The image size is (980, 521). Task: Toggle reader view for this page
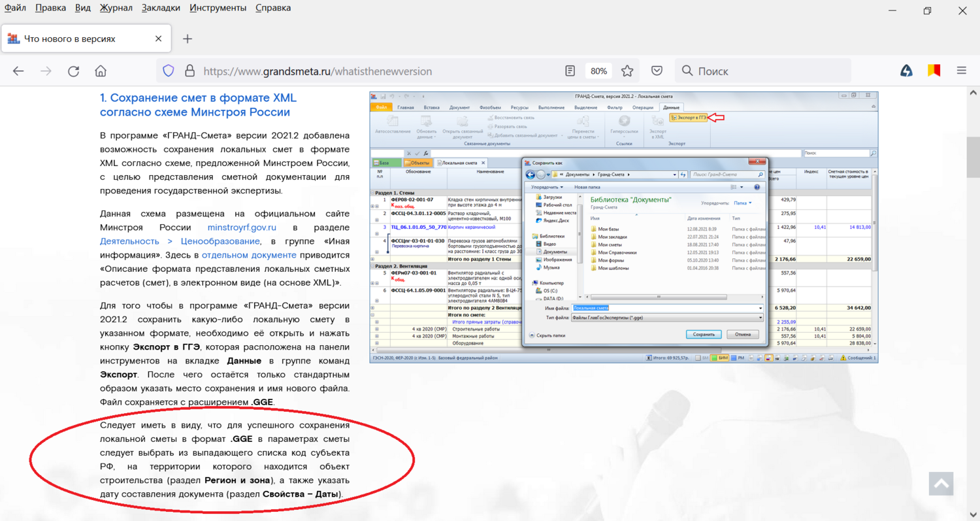(x=570, y=71)
